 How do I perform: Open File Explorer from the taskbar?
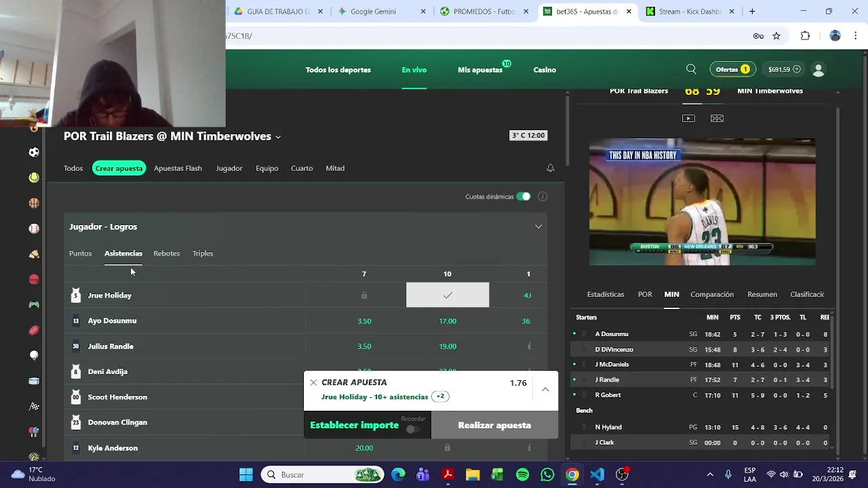[x=473, y=474]
